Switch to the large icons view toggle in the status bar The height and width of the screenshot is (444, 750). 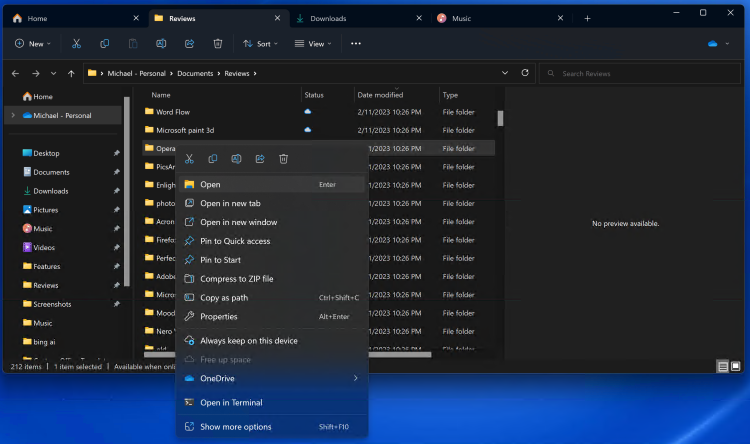[x=736, y=367]
